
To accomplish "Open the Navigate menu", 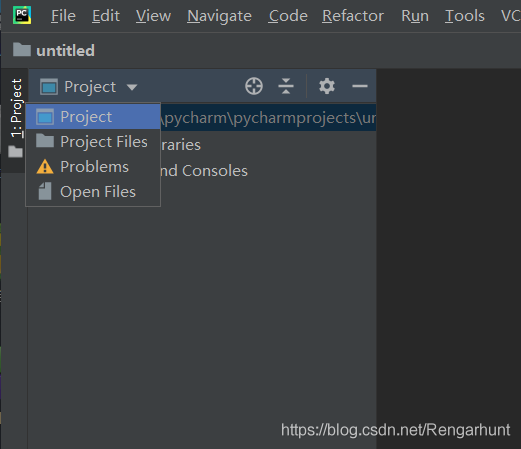I will pos(219,16).
